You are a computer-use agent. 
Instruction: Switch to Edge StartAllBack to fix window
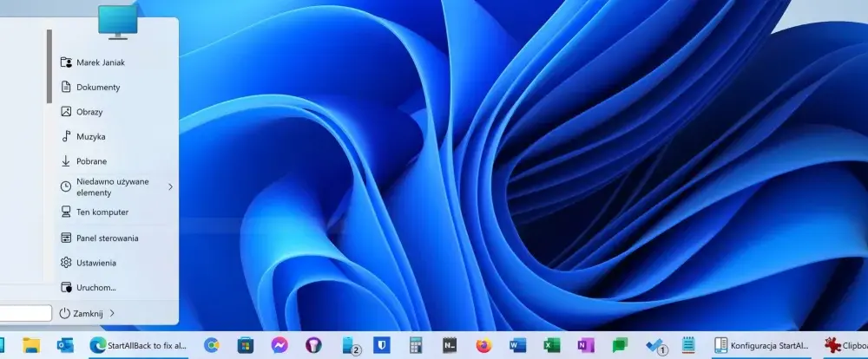point(138,345)
